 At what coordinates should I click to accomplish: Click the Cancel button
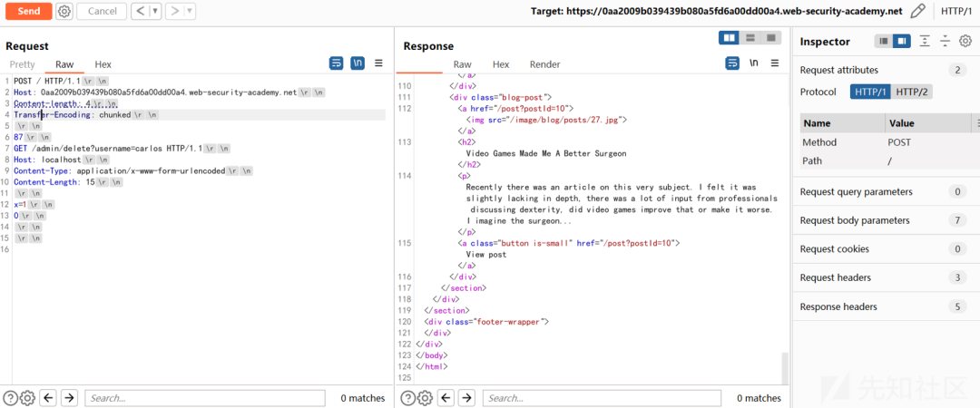click(102, 11)
